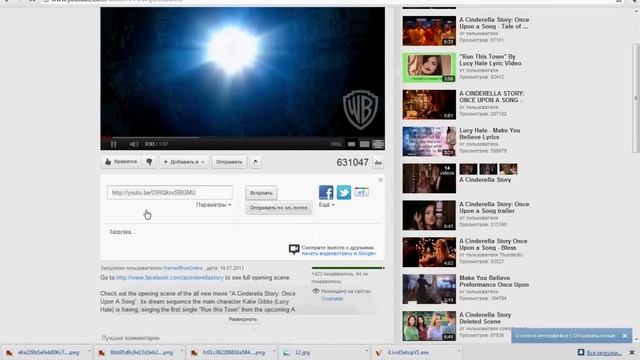
Task: Expand the description with Развернуть
Action: pos(242,319)
